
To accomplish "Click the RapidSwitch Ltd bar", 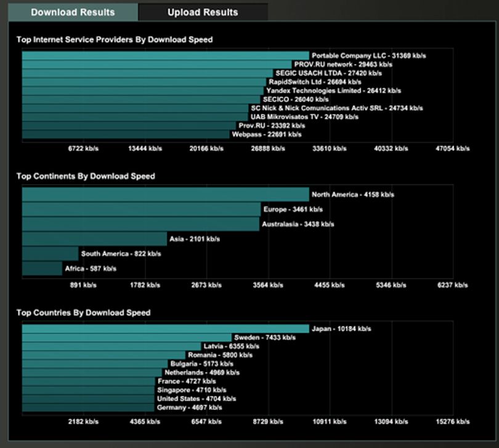I will pos(144,82).
